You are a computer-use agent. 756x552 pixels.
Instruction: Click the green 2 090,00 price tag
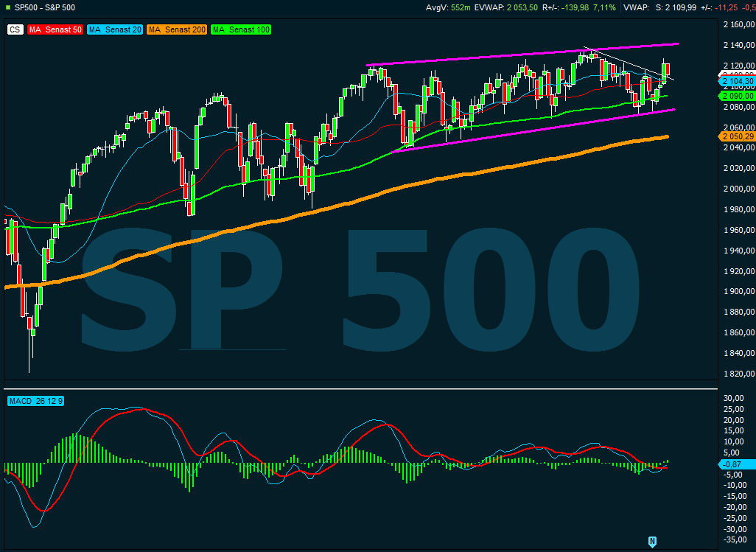point(737,96)
